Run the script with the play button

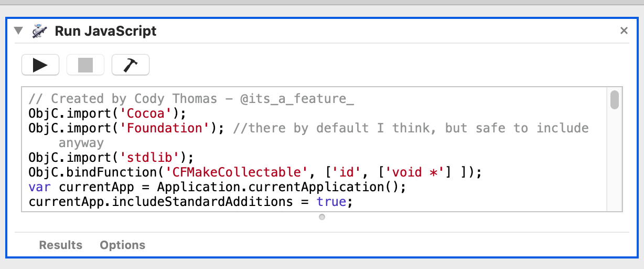(40, 65)
